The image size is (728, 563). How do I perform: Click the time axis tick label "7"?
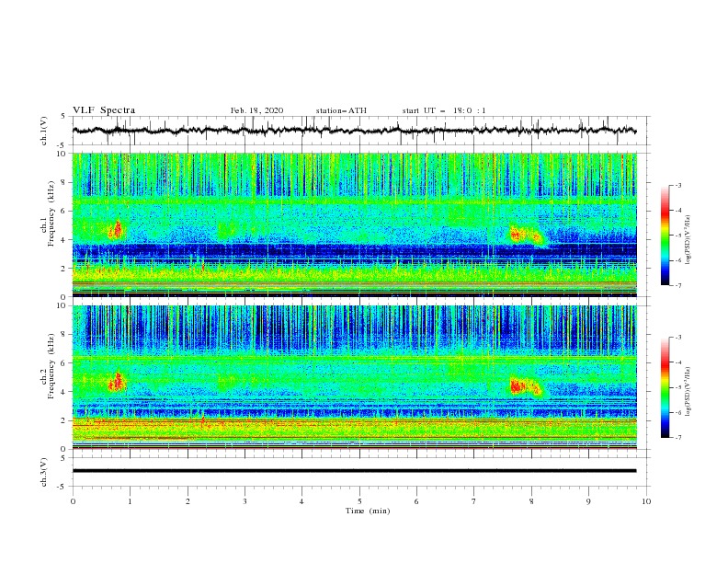[474, 501]
